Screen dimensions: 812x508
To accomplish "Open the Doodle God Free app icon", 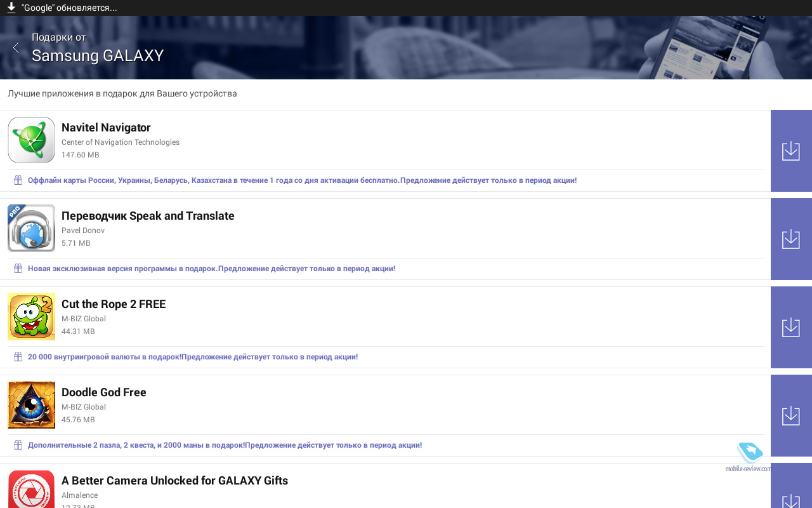I will [31, 404].
